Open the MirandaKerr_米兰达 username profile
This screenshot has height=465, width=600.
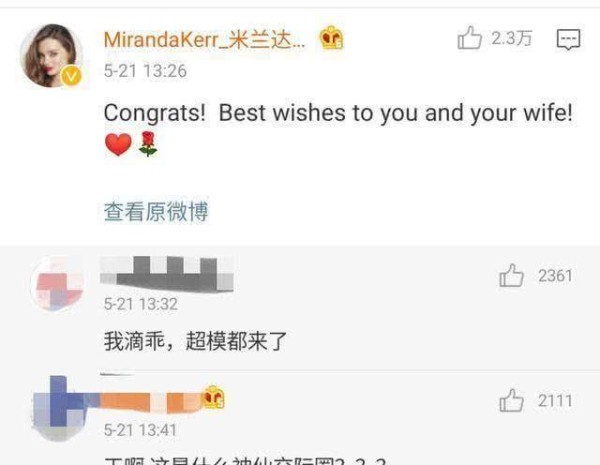(204, 40)
